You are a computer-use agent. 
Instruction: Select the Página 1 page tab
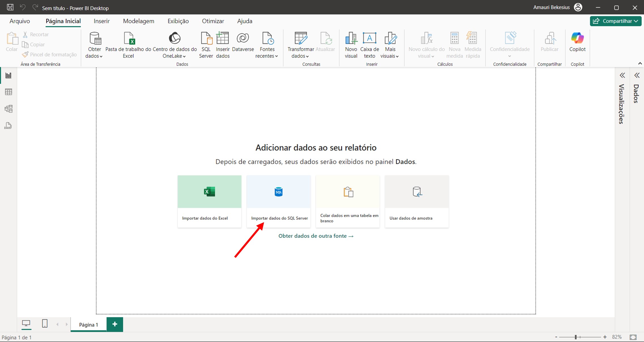tap(89, 324)
